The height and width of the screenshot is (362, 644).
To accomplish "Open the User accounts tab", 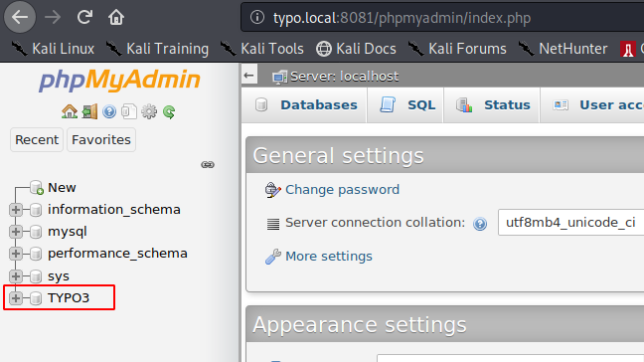I will (592, 105).
